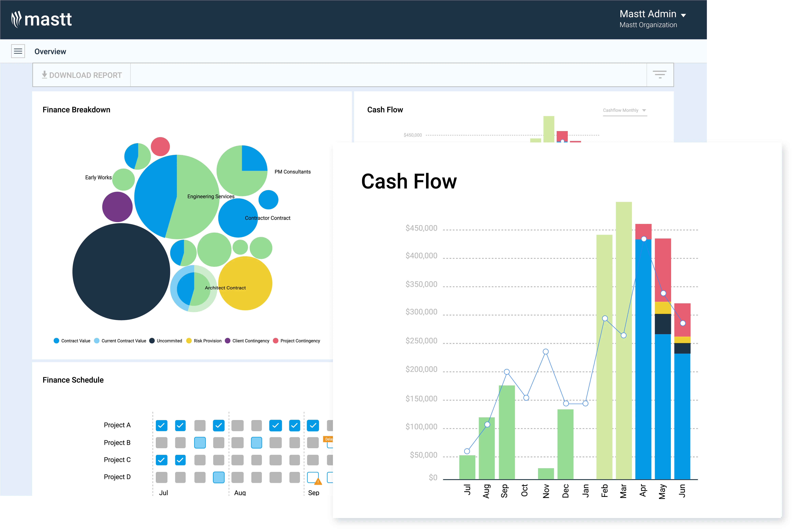This screenshot has width=795, height=532.
Task: Click the download arrow icon
Action: tap(45, 75)
